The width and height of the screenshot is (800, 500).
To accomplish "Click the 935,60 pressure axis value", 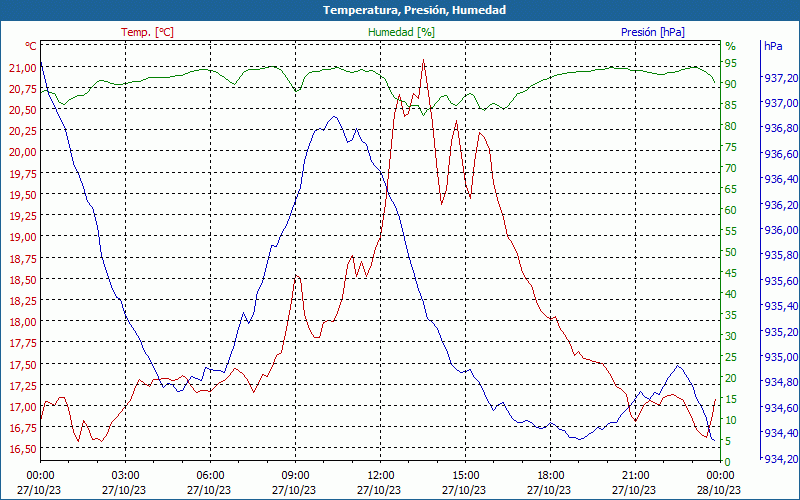I will (781, 281).
